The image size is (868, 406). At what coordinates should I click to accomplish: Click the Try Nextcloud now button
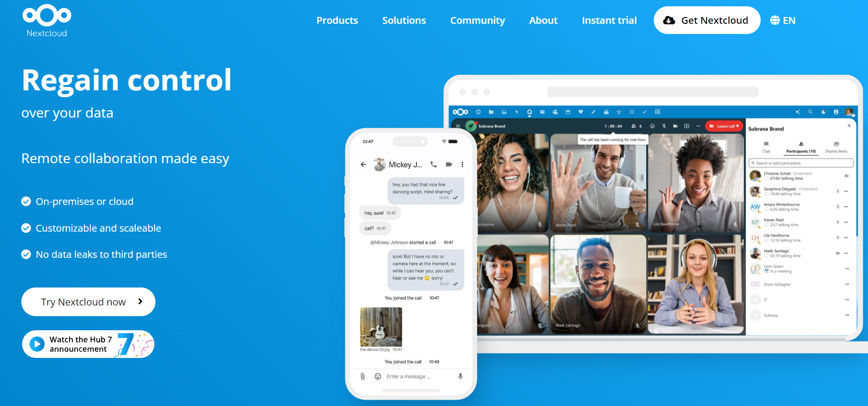point(88,302)
